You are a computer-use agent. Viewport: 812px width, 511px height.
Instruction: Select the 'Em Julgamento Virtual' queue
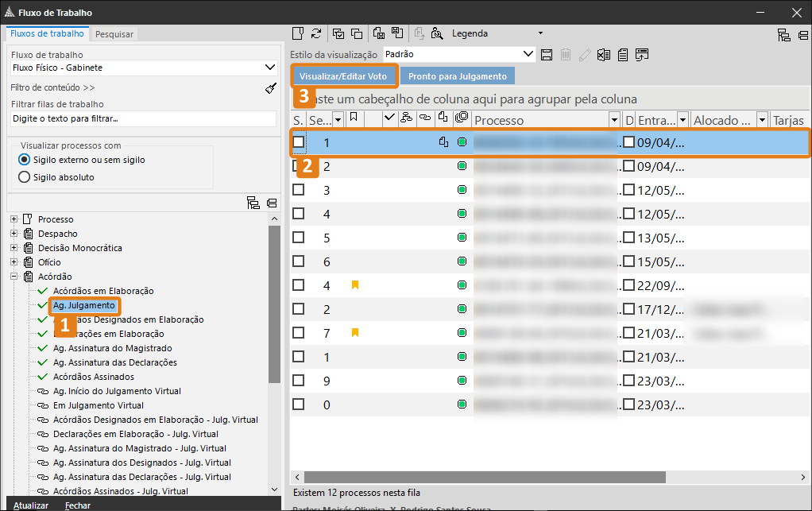(99, 405)
